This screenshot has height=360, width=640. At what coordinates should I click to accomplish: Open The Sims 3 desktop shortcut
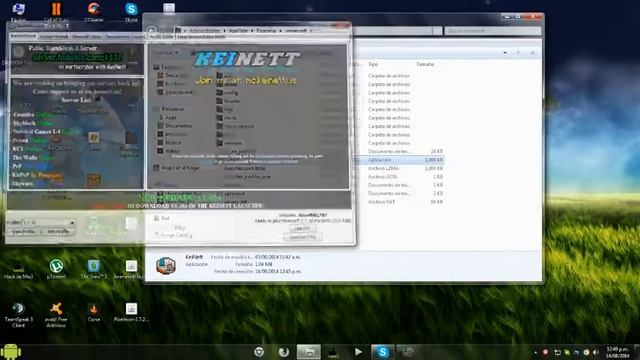(x=93, y=269)
